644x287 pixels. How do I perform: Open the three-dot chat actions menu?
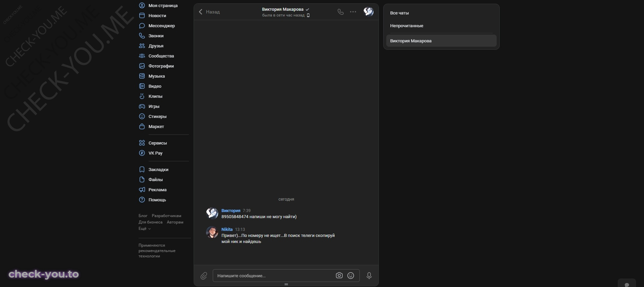point(353,12)
